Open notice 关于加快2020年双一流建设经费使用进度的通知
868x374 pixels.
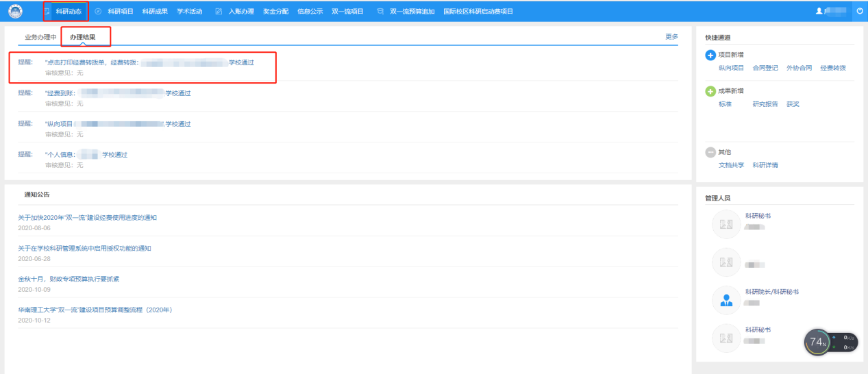88,218
